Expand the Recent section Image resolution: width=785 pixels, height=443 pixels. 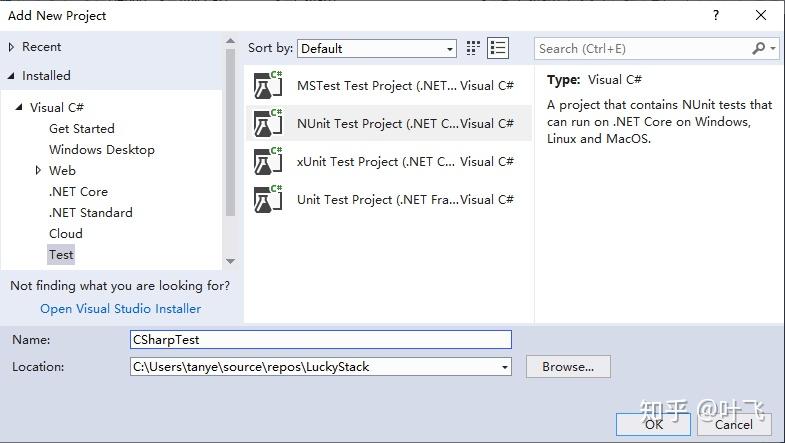click(12, 47)
